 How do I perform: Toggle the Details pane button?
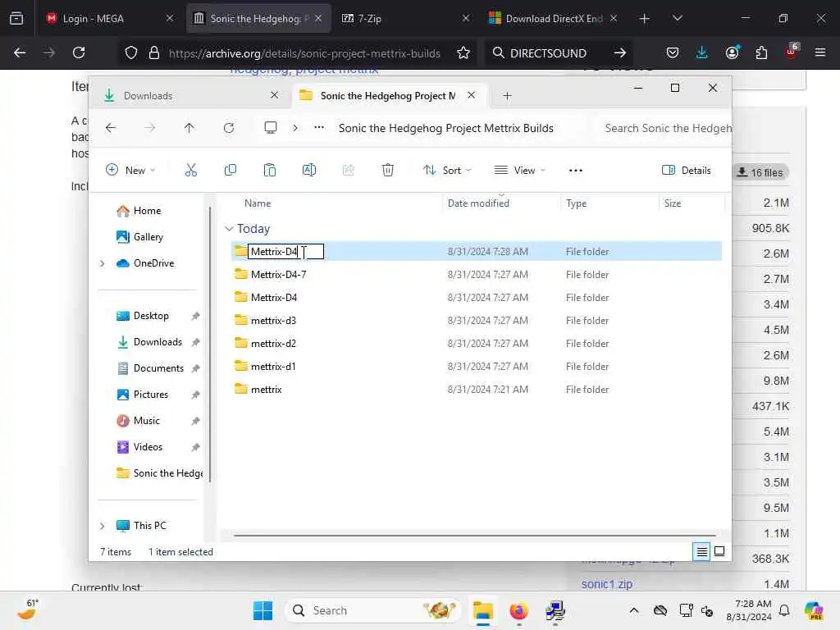pos(687,171)
